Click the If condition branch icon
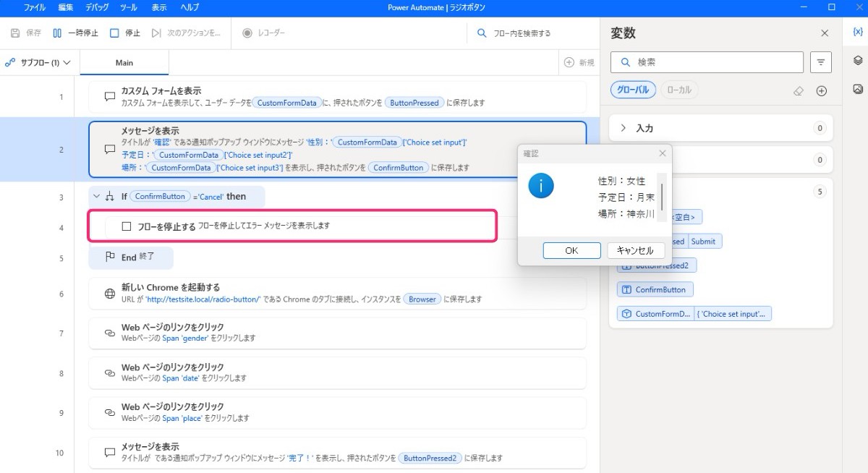The image size is (868, 473). tap(110, 196)
